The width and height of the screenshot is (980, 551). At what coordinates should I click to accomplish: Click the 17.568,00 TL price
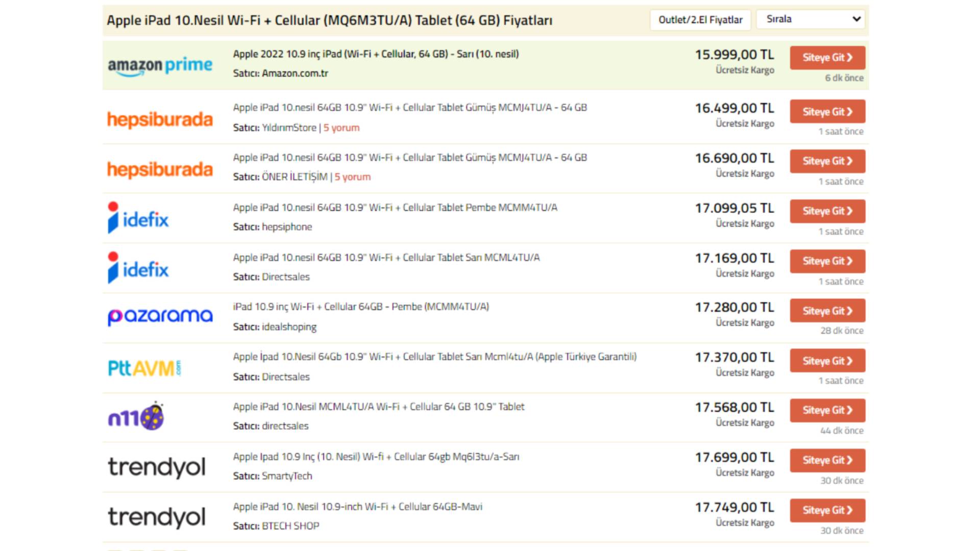[734, 407]
